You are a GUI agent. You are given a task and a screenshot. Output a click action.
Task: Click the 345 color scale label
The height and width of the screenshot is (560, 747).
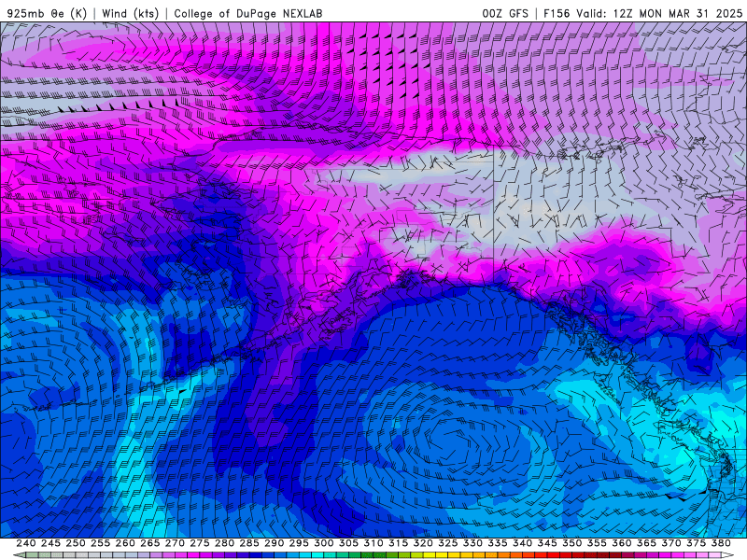547,543
